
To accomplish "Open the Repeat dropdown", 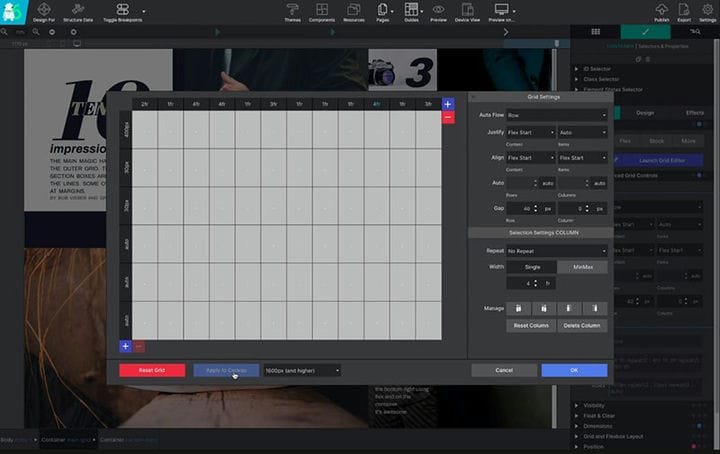I will (557, 251).
